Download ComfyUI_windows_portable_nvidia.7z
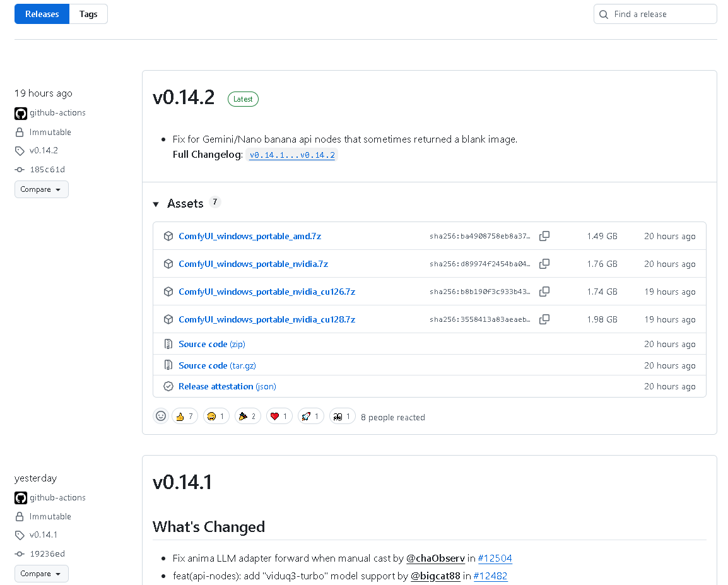 (x=254, y=264)
